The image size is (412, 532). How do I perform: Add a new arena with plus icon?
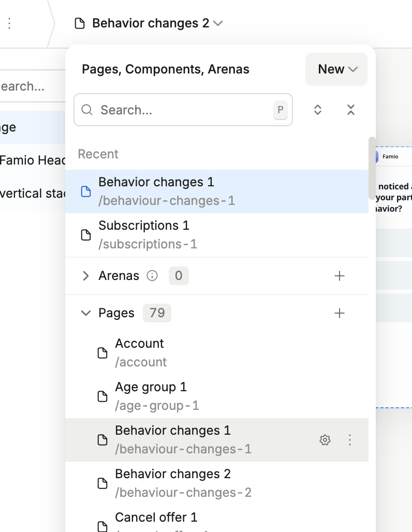click(340, 276)
